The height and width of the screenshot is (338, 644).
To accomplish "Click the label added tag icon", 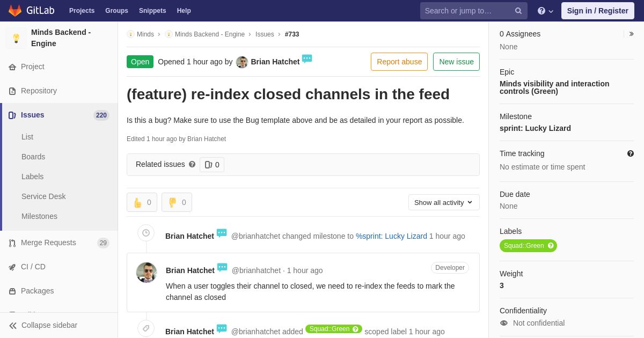I will [146, 328].
